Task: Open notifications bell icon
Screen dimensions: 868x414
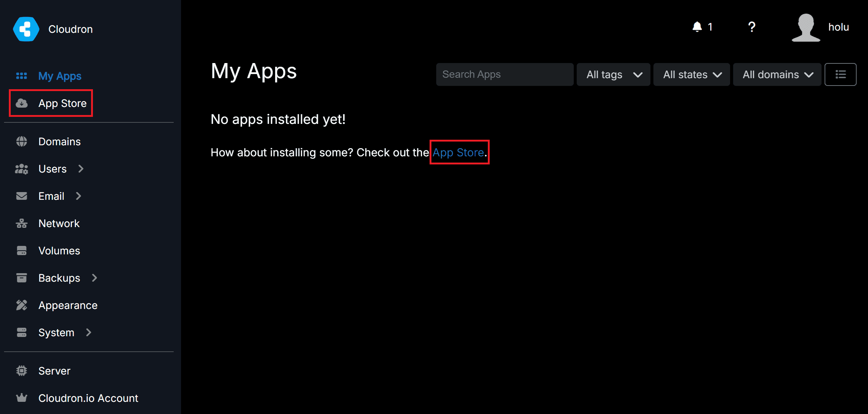Action: coord(697,27)
